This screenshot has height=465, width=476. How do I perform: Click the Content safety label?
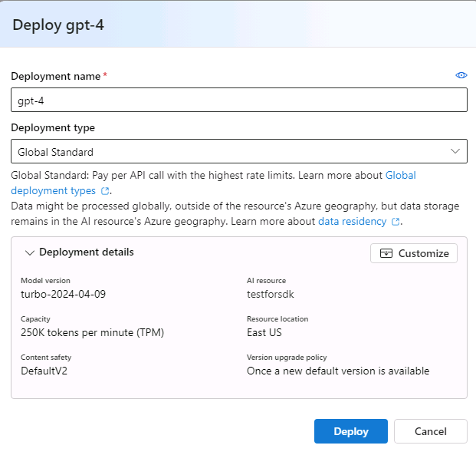pos(46,357)
